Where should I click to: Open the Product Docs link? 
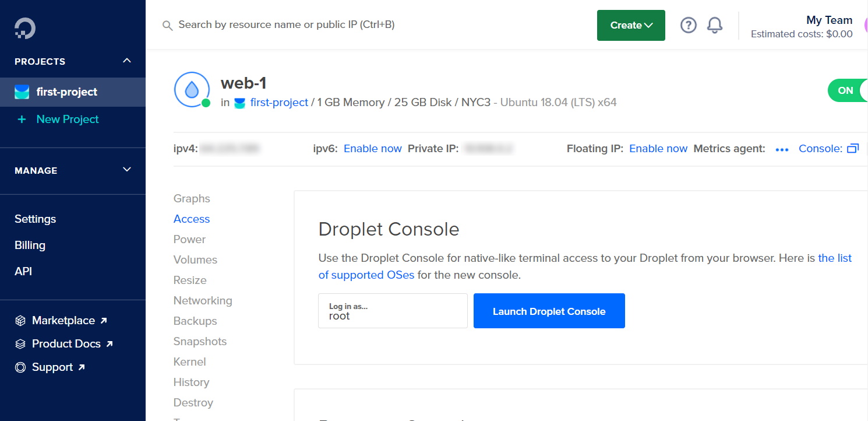coord(66,344)
